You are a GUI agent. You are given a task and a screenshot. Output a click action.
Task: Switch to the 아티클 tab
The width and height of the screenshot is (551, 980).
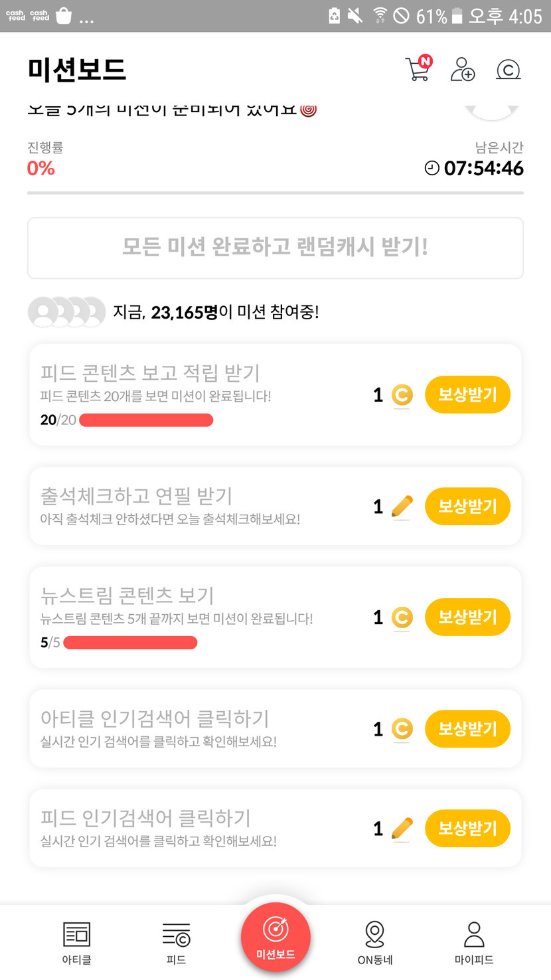[76, 942]
